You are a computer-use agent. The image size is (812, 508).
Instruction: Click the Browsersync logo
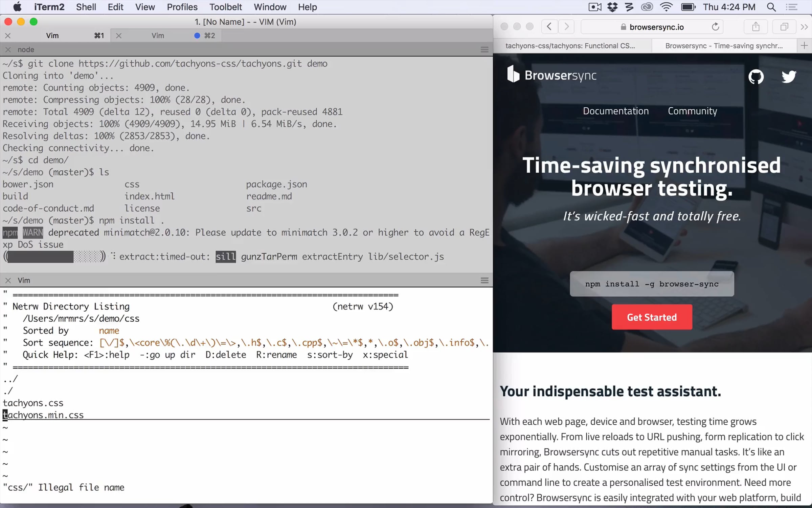[552, 75]
